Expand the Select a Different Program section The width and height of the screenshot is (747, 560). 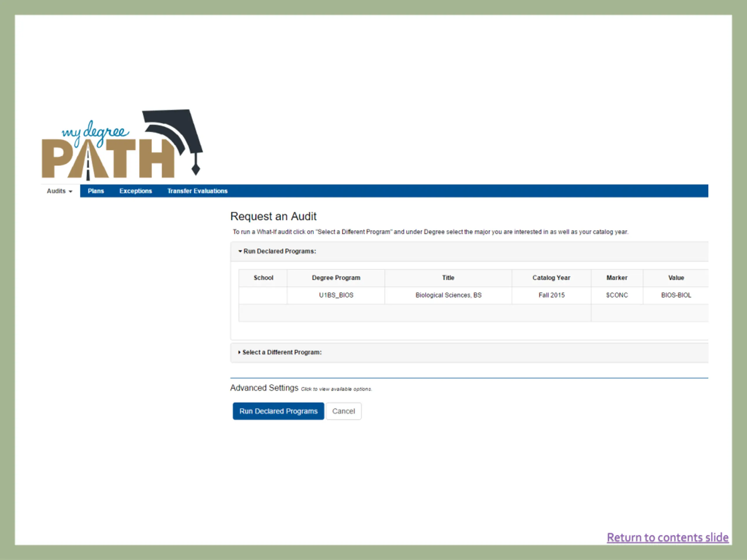point(282,352)
